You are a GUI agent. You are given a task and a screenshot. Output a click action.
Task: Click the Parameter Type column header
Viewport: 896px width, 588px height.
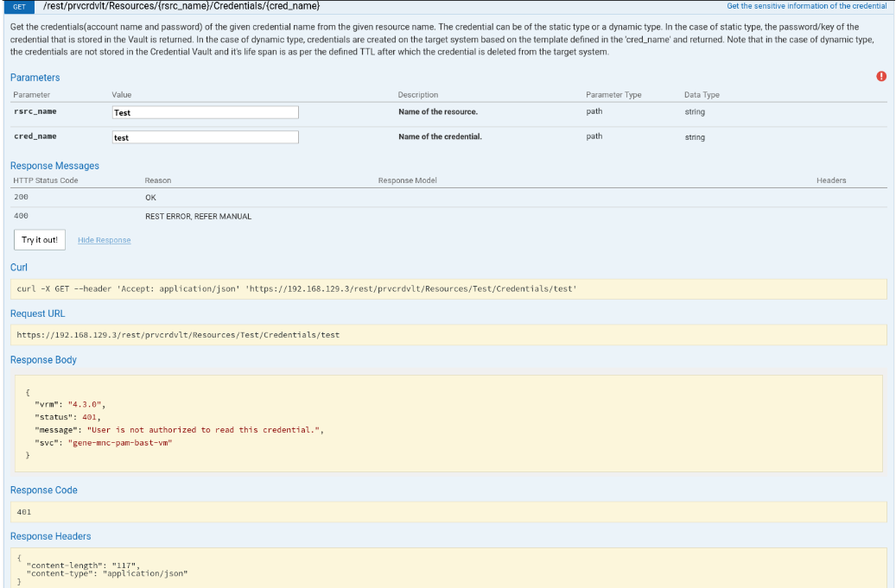613,95
